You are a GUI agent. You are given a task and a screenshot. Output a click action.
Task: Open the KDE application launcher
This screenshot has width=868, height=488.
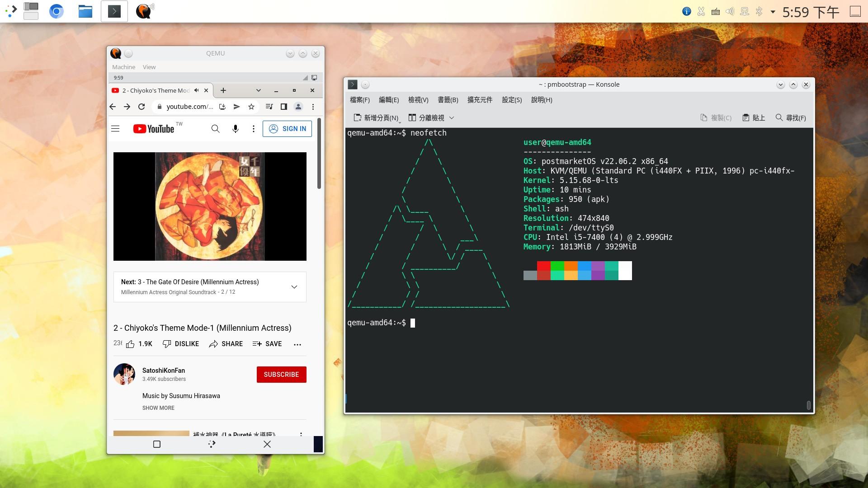click(11, 11)
